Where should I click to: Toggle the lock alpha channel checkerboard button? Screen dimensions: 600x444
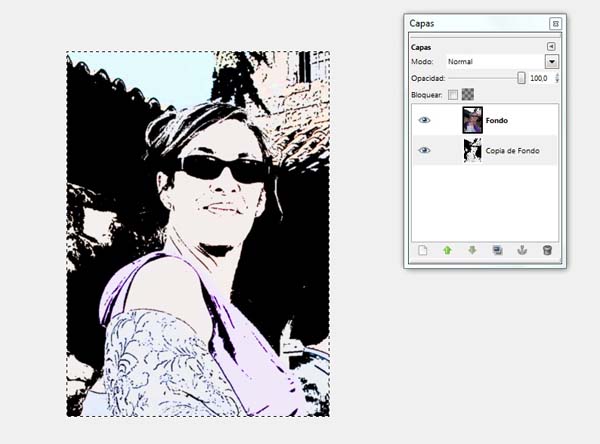click(x=468, y=94)
